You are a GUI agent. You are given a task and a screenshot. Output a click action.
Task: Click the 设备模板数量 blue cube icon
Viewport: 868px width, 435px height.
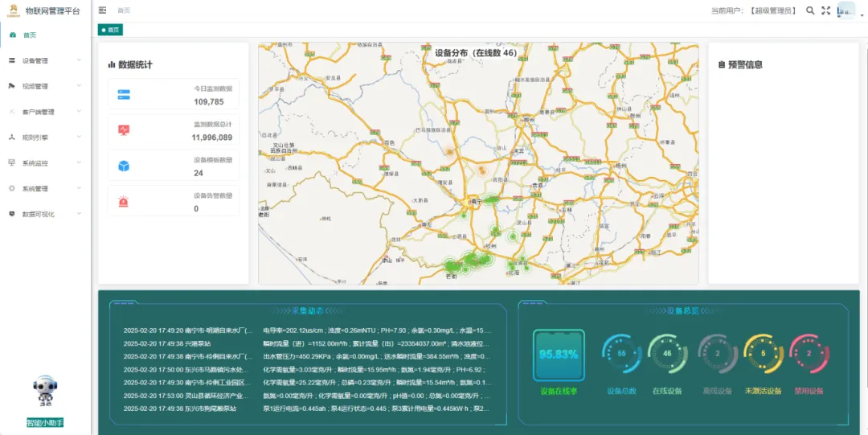point(124,166)
